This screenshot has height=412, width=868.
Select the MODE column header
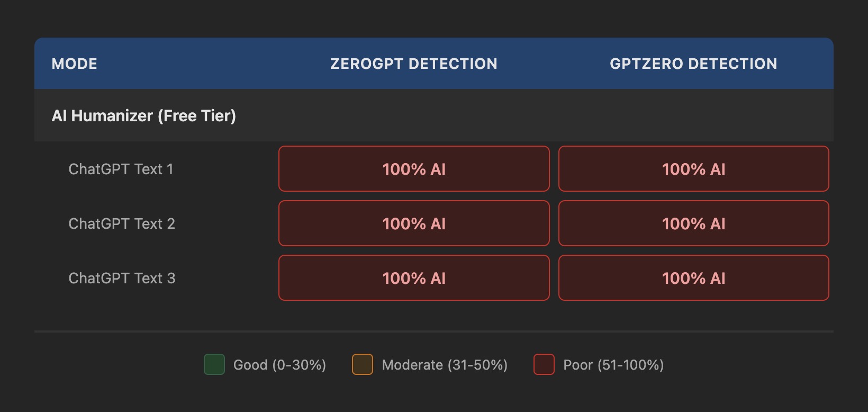coord(75,64)
